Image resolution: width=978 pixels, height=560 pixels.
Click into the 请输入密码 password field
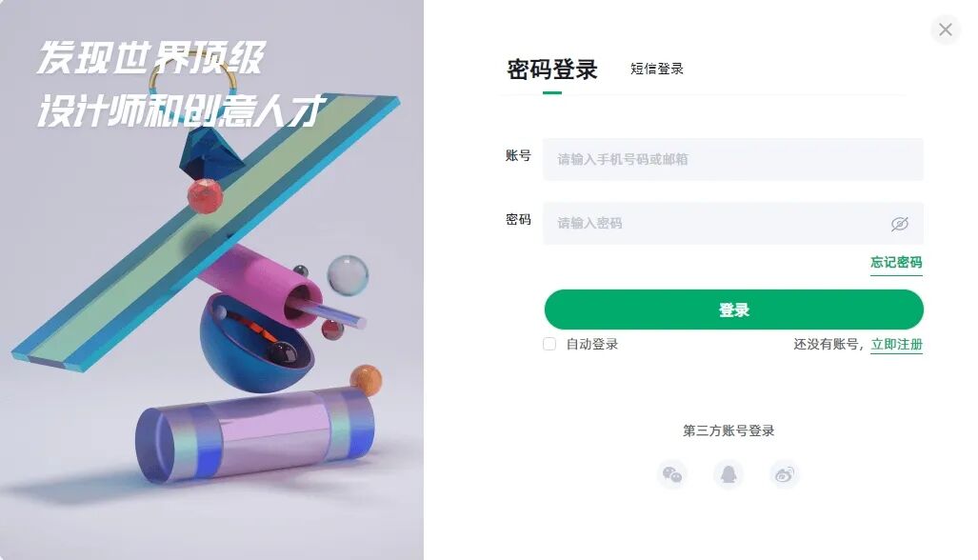coord(733,223)
